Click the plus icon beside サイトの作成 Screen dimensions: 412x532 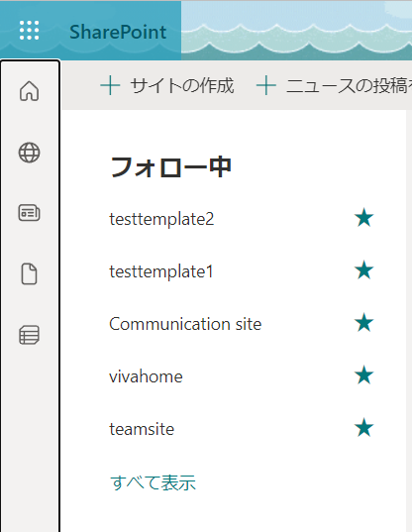110,85
